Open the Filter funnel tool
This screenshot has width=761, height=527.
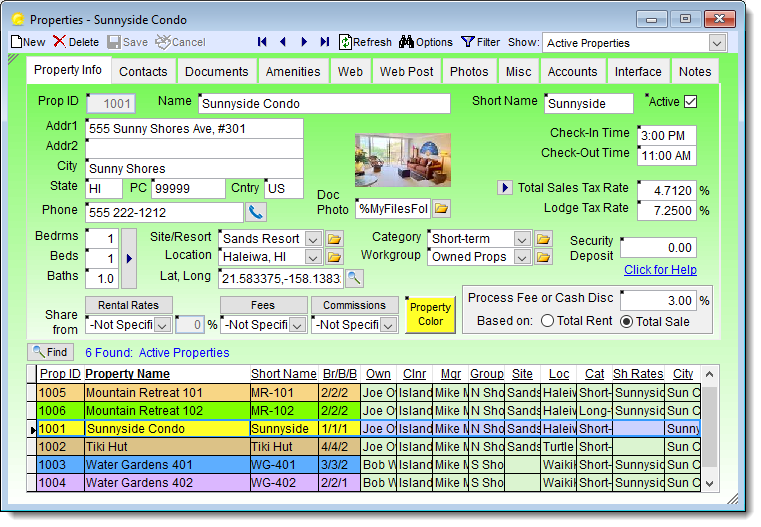(x=480, y=42)
